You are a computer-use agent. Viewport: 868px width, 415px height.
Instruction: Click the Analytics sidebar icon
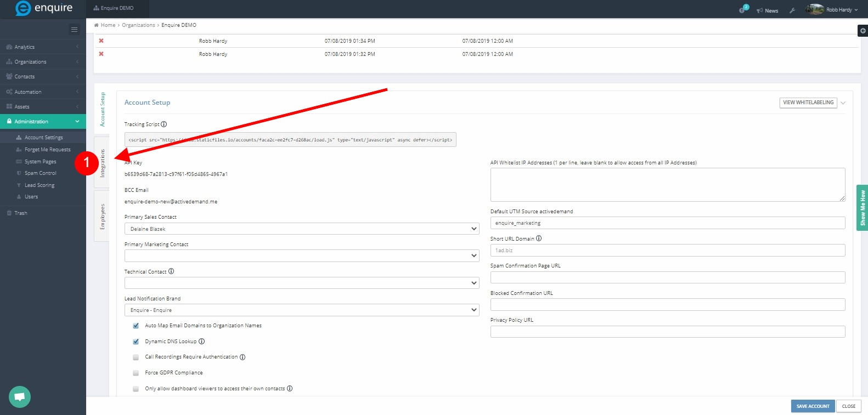[x=9, y=47]
